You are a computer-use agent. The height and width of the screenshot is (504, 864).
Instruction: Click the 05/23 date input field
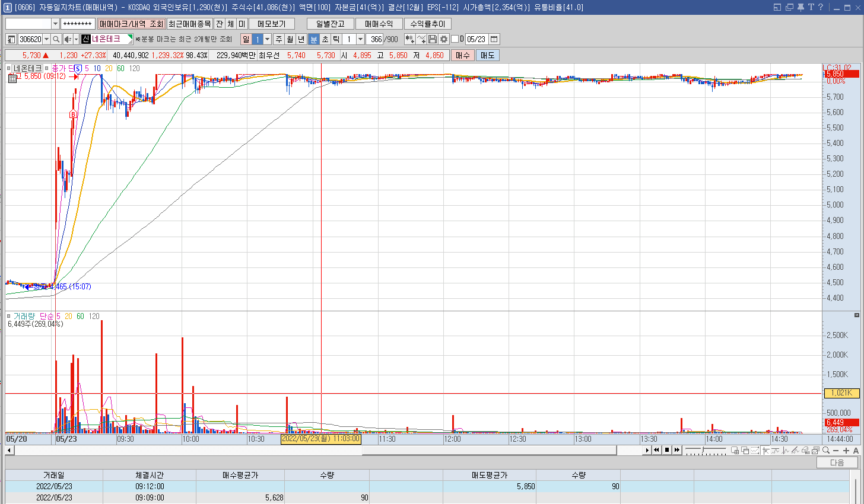pyautogui.click(x=476, y=39)
